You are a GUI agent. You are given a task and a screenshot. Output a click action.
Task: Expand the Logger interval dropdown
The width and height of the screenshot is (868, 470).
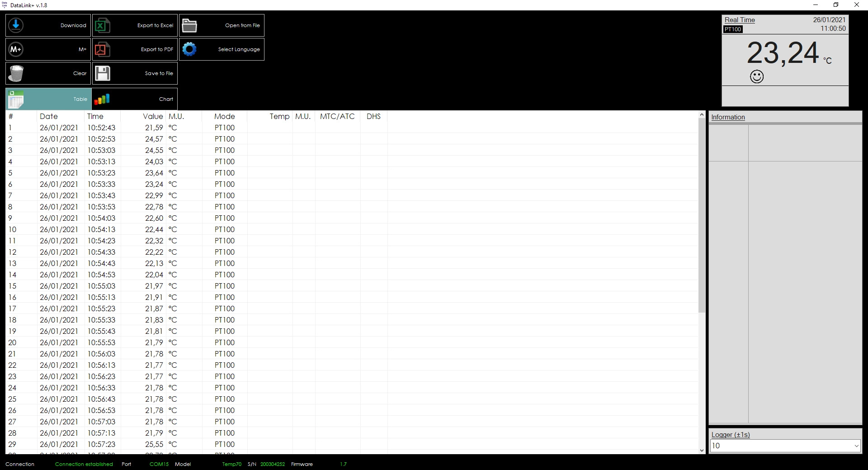856,446
